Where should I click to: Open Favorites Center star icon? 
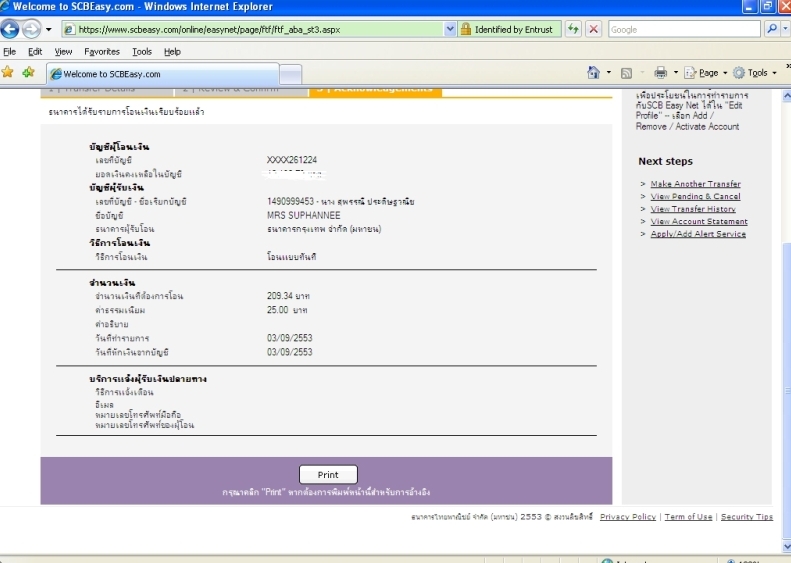[8, 72]
